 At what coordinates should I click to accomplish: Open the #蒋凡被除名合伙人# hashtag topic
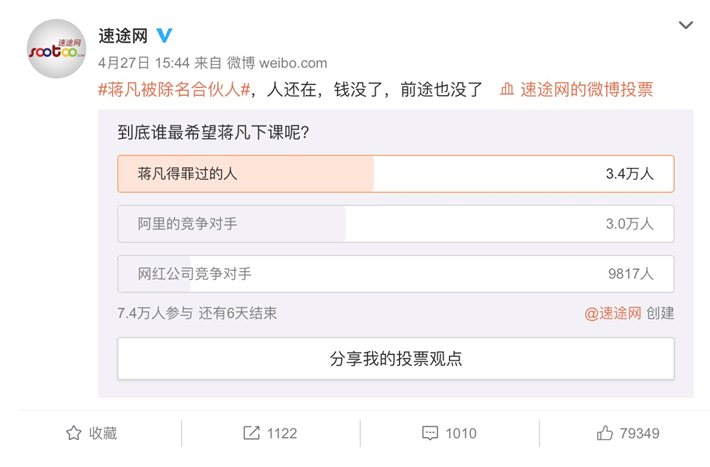pyautogui.click(x=174, y=90)
